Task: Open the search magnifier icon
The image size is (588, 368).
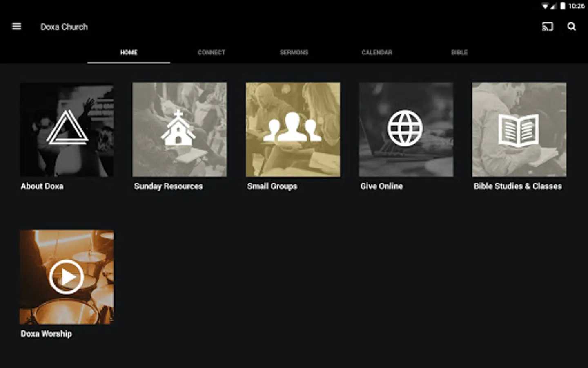Action: click(x=572, y=27)
